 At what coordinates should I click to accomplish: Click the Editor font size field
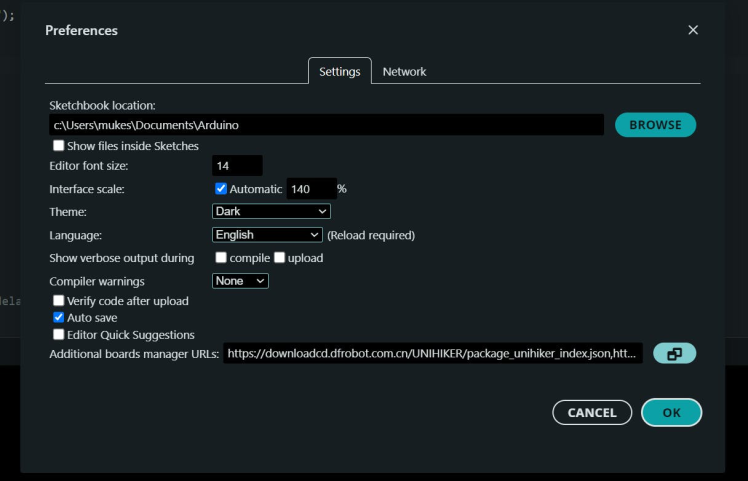click(237, 165)
